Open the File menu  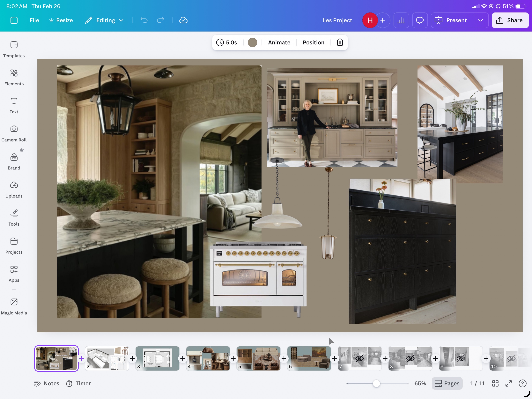[x=34, y=20]
